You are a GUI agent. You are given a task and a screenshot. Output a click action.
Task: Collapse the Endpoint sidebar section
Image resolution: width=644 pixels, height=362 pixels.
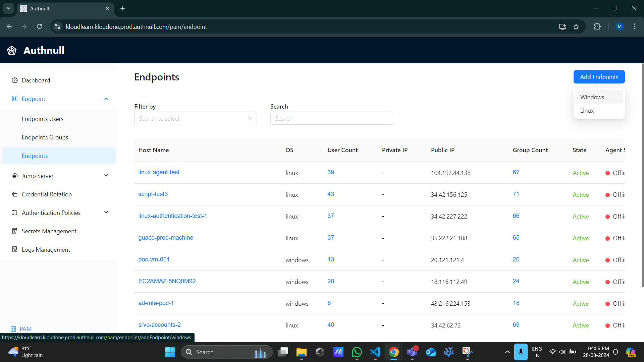point(106,99)
